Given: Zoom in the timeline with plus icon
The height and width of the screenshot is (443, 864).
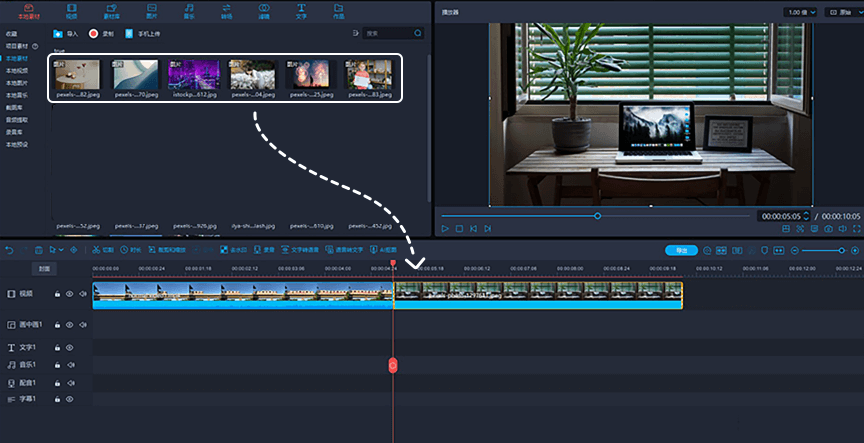Looking at the screenshot, I should 855,251.
